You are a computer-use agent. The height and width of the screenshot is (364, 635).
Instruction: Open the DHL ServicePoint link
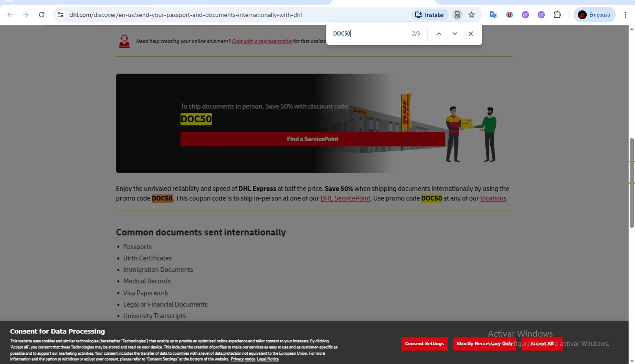click(345, 198)
